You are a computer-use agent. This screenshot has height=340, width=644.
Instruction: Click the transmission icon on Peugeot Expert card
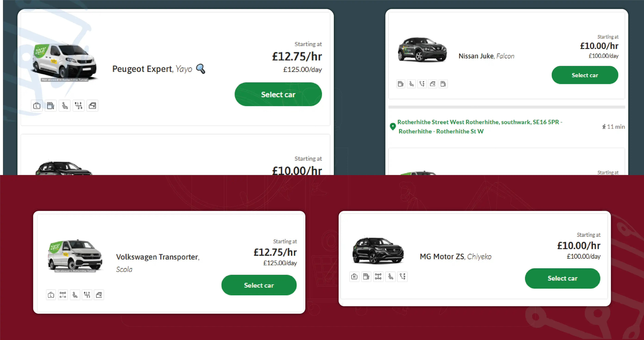tap(78, 106)
